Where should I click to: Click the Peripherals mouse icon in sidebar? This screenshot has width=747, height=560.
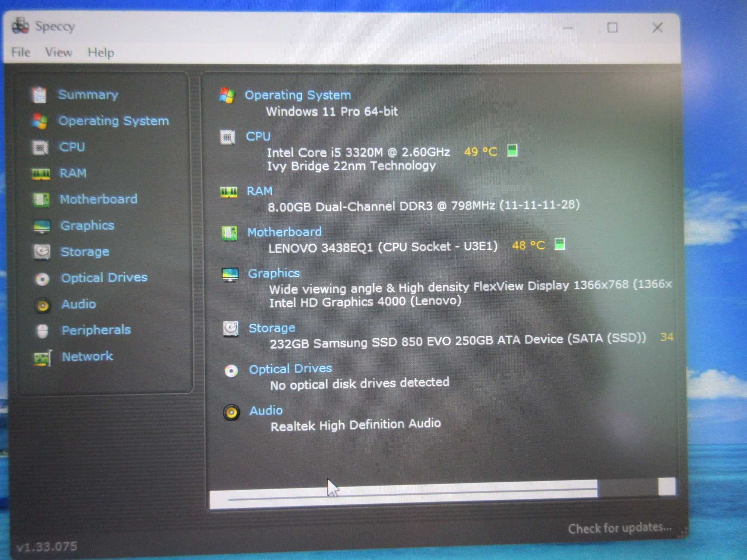[43, 331]
